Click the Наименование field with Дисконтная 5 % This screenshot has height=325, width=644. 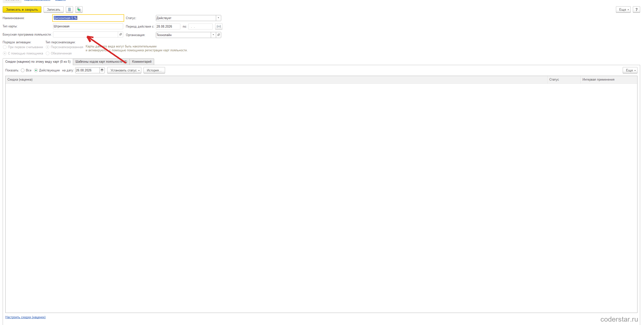point(88,18)
